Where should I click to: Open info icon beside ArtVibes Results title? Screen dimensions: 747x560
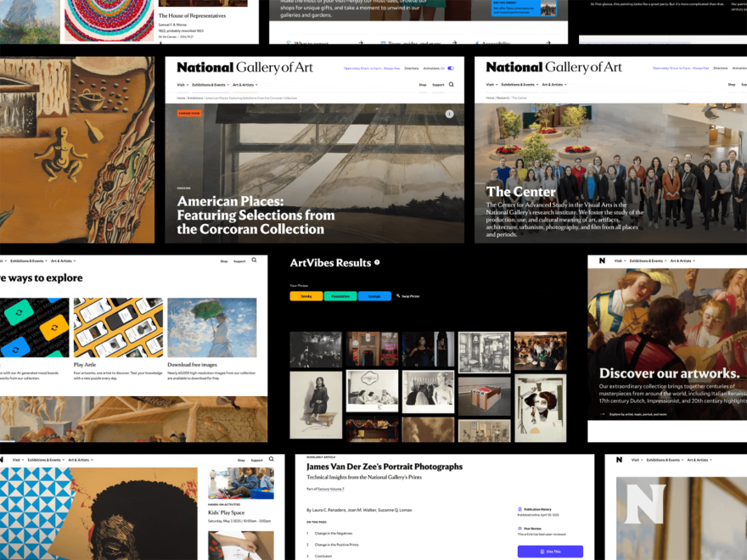pos(377,263)
